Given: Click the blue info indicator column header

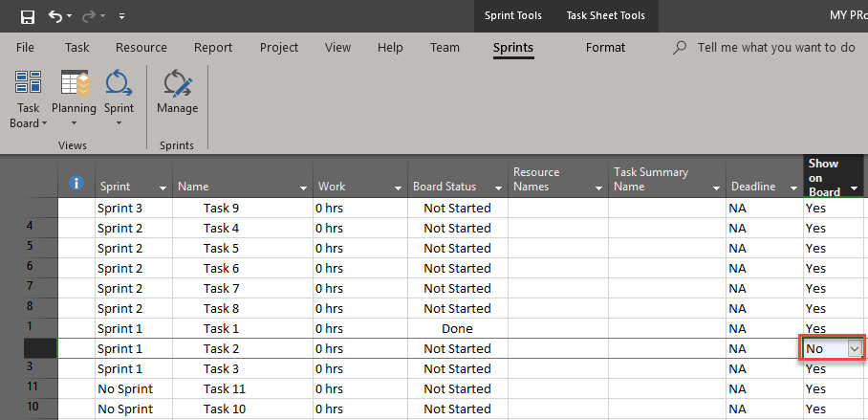Looking at the screenshot, I should click(x=78, y=184).
